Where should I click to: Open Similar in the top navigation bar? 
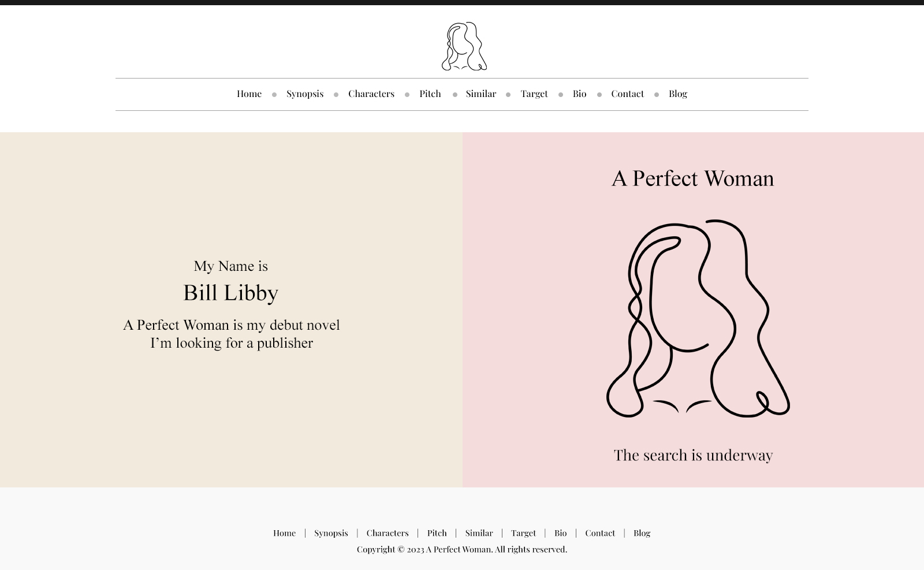(x=480, y=94)
